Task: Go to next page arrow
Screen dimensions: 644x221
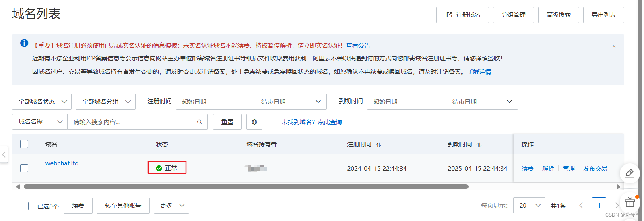Action: point(617,206)
